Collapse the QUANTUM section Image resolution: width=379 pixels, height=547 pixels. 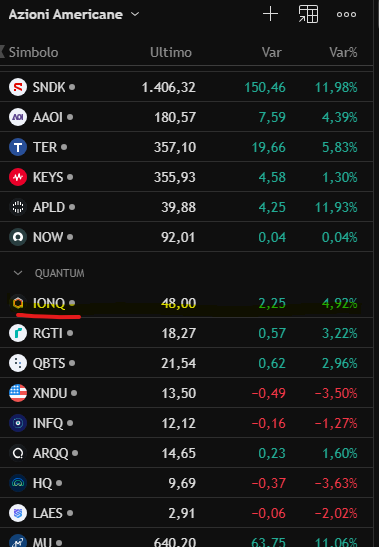[x=18, y=273]
